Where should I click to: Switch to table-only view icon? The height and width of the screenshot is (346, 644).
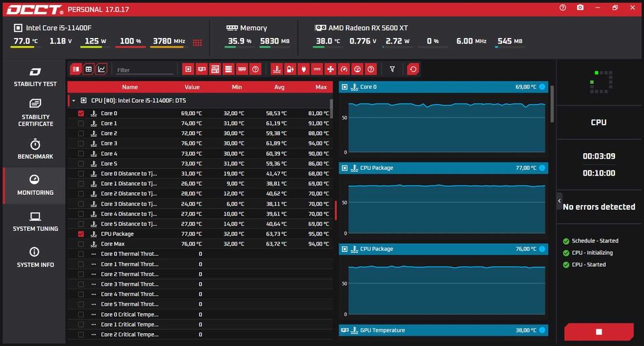pyautogui.click(x=89, y=69)
